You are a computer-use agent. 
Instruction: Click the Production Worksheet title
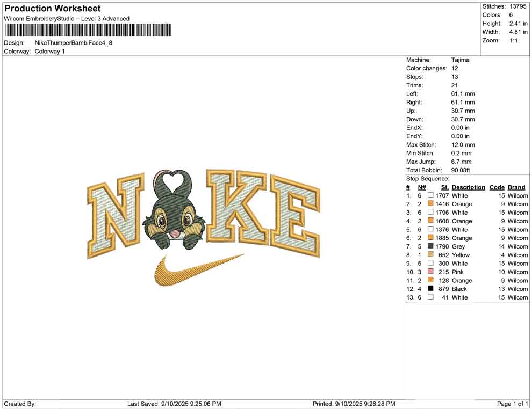(53, 9)
